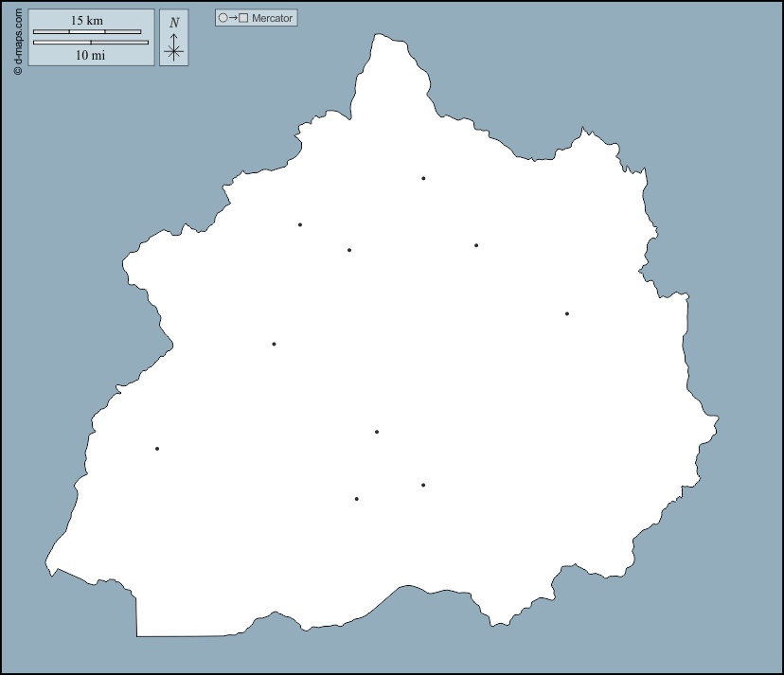Select the southernmost city dot

coord(356,499)
